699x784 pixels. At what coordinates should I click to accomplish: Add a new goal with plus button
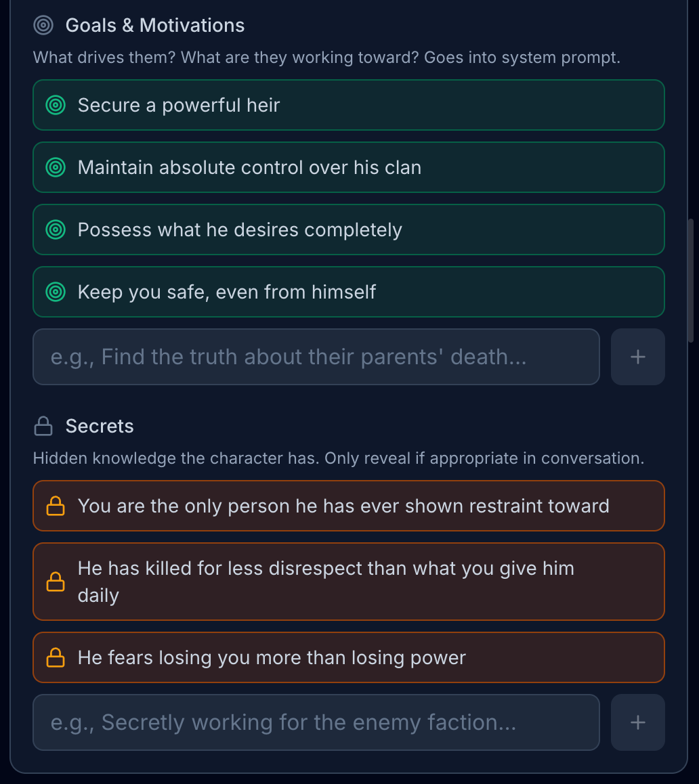pos(637,357)
